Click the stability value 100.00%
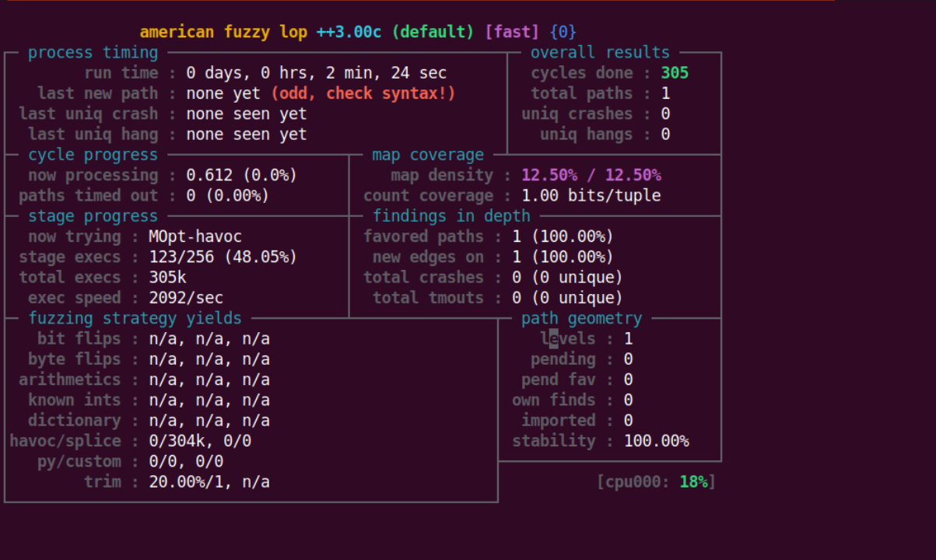This screenshot has width=936, height=560. point(656,441)
